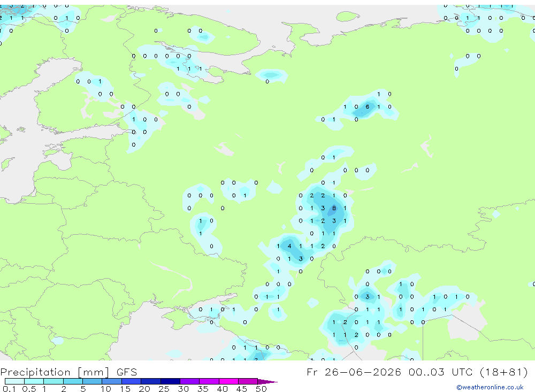Select the 2 to 5 mm legend swatch
This screenshot has width=535, height=392.
tap(73, 381)
